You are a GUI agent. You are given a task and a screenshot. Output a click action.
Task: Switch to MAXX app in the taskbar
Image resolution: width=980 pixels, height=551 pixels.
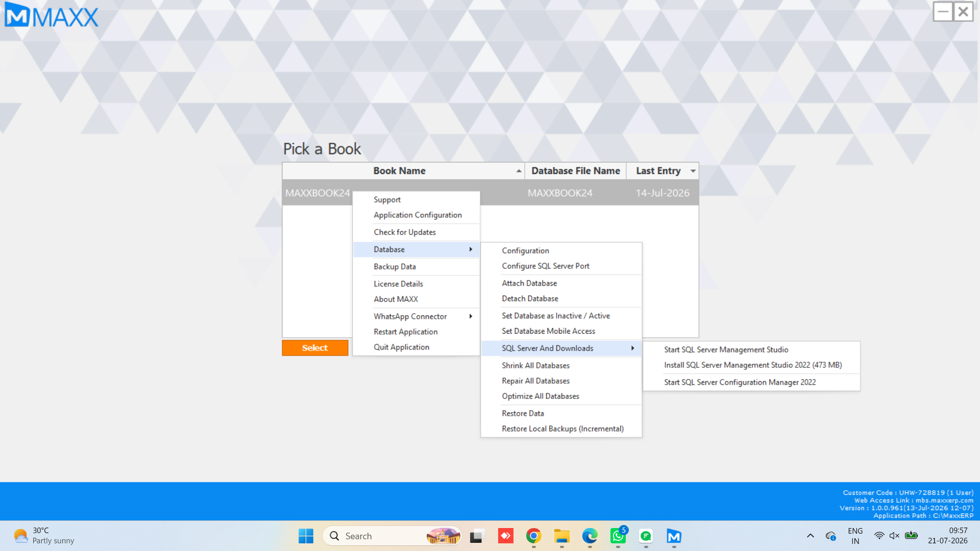point(674,536)
